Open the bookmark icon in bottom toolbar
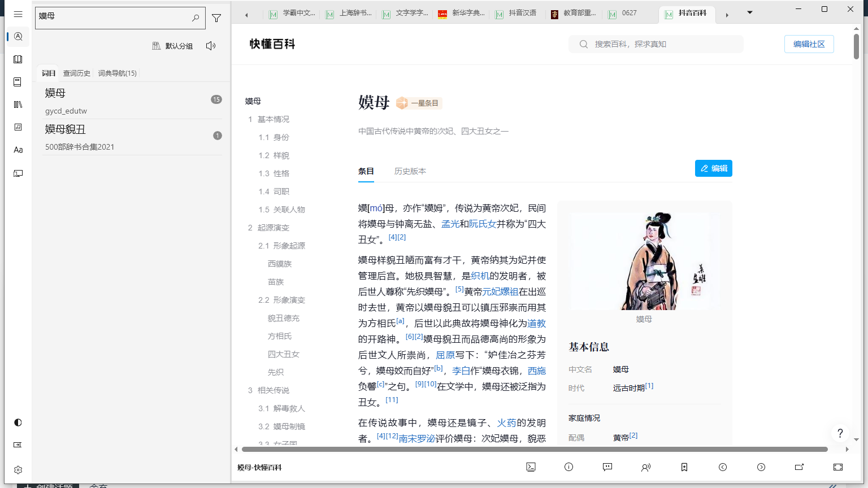 [684, 467]
